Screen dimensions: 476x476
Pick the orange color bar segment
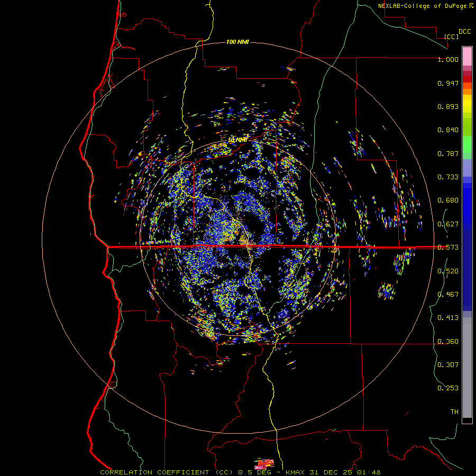tap(467, 91)
